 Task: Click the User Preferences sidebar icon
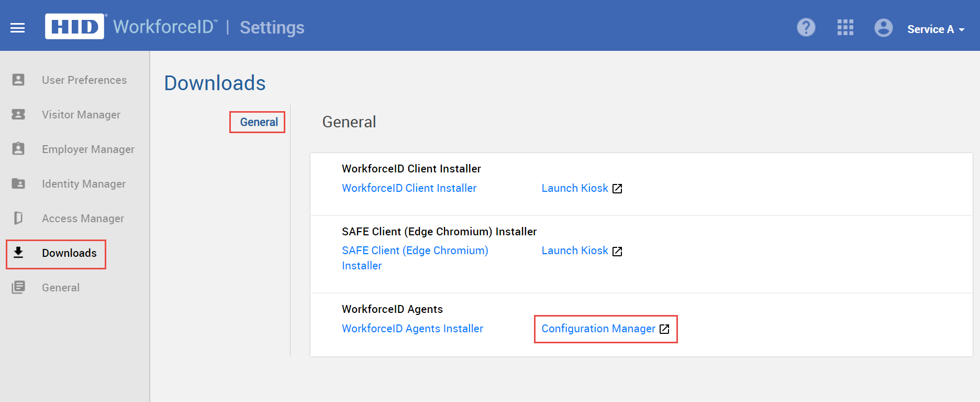point(18,80)
